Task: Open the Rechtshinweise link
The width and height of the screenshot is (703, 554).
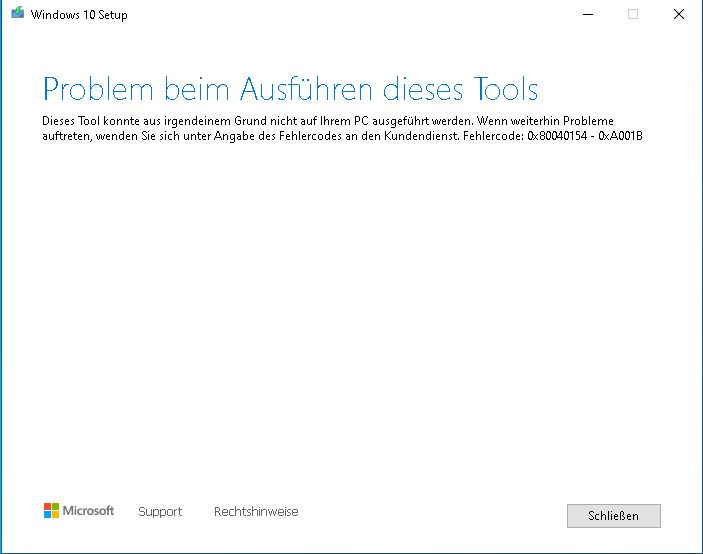Action: 256,511
